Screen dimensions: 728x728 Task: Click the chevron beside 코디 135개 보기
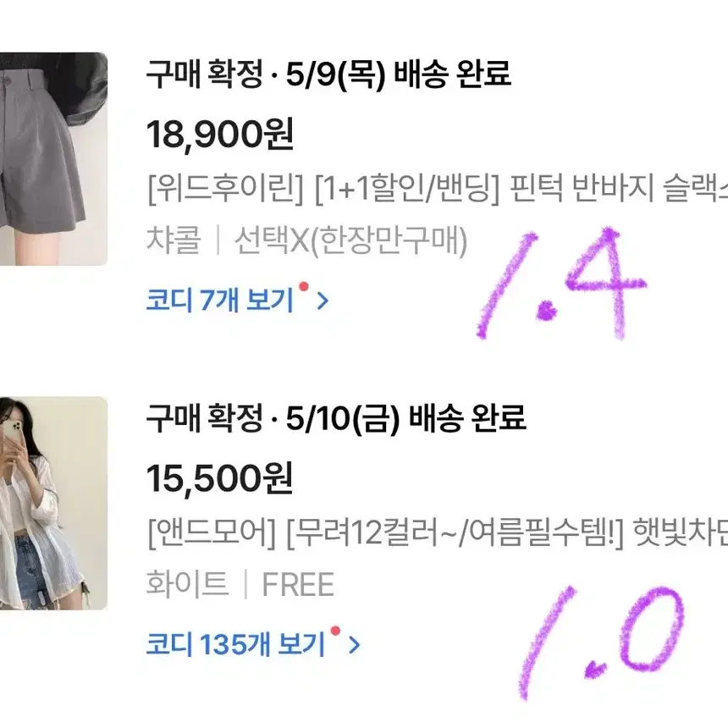[354, 645]
